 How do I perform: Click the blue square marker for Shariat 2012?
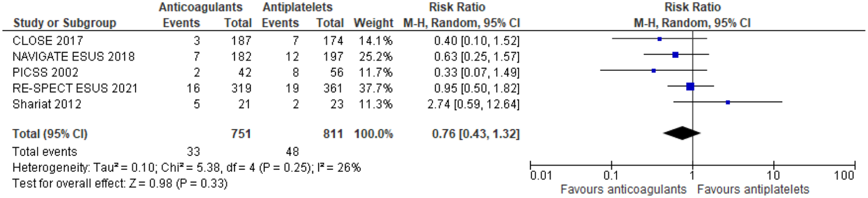pos(728,102)
